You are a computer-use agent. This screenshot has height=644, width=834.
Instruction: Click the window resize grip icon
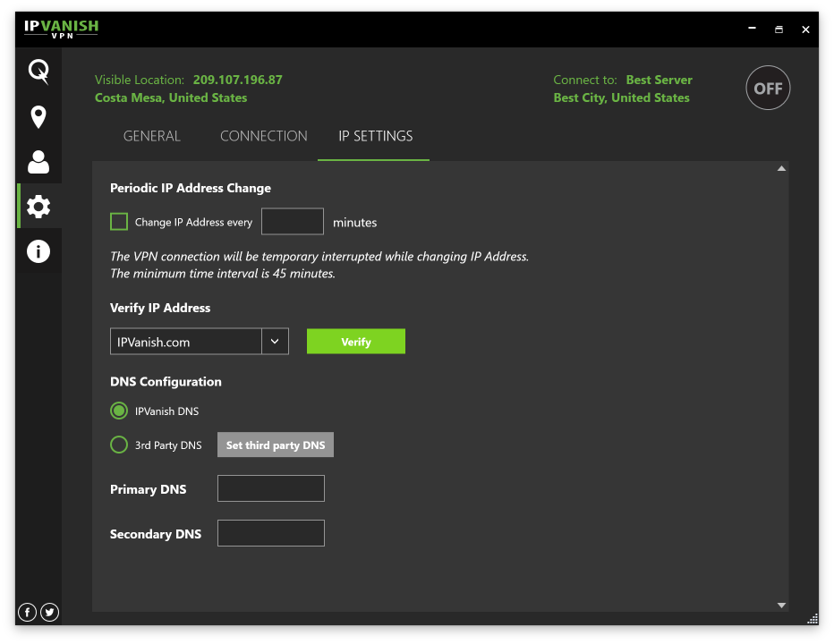tap(813, 618)
